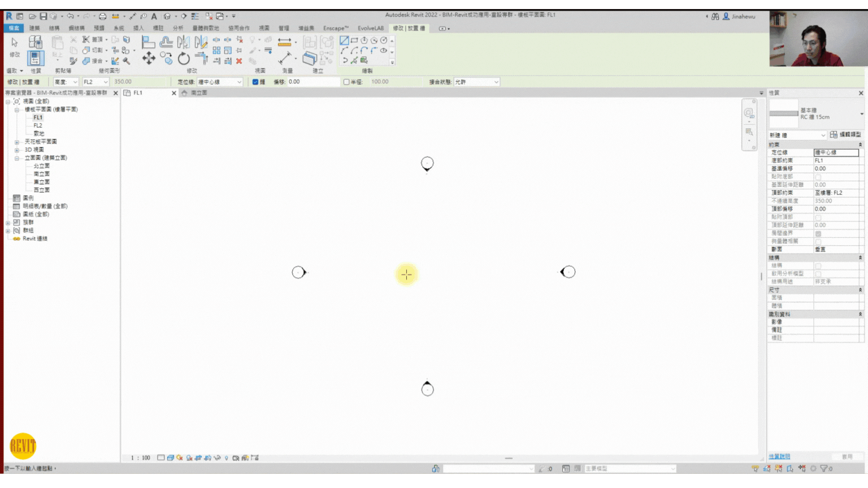Click the 編輯類型 edit type button
Screen dimensions: 868x488
pos(845,134)
